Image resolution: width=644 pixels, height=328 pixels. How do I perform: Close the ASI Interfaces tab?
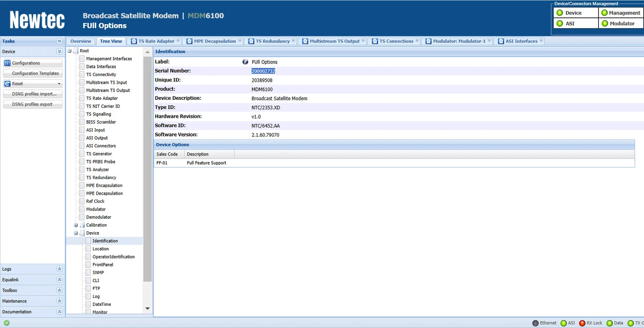541,40
